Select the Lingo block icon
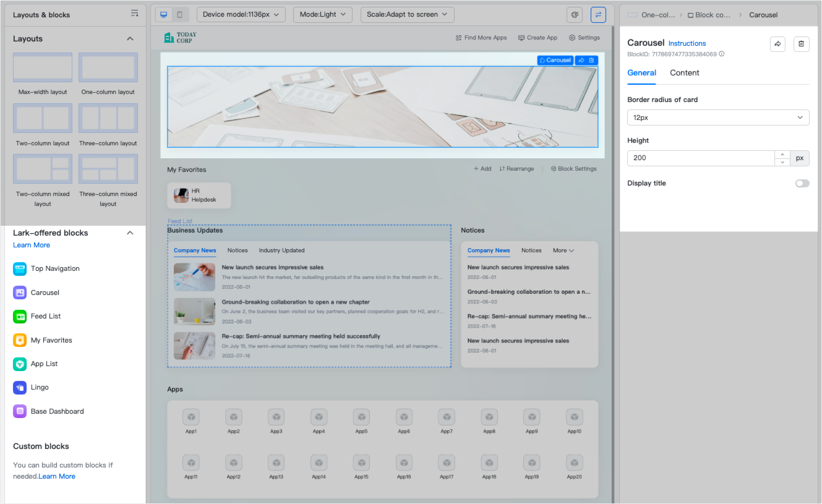Viewport: 822px width, 504px height. (x=20, y=387)
